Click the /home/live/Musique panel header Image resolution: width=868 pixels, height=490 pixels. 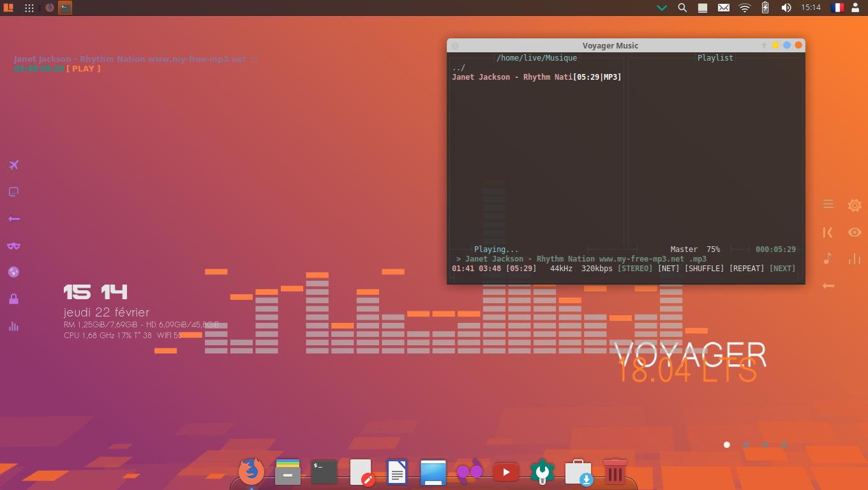[x=537, y=58]
